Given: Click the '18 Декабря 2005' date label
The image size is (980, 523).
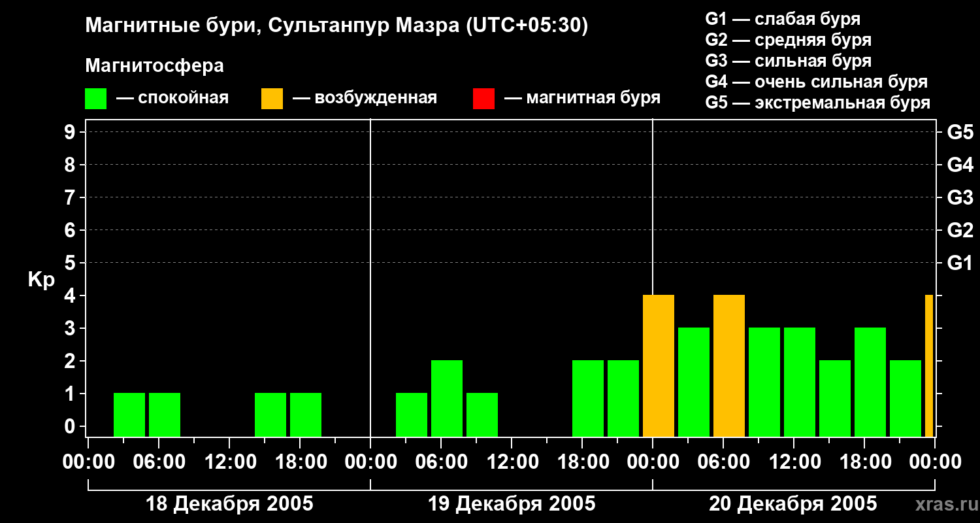Looking at the screenshot, I should [229, 504].
